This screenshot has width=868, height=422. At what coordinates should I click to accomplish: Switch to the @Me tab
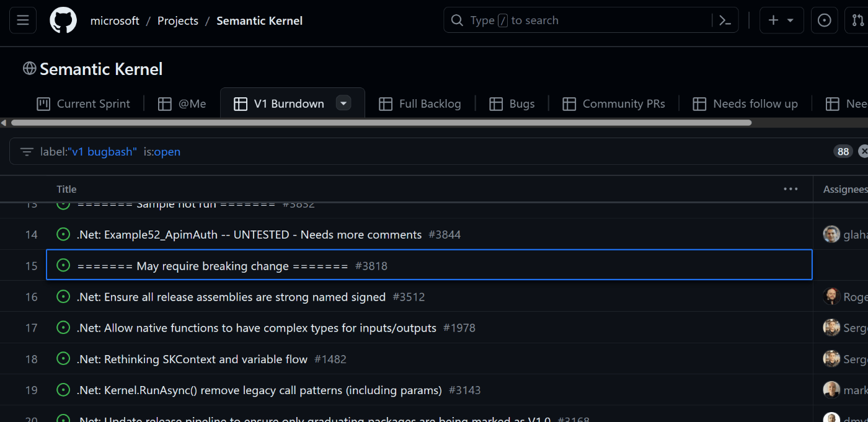click(182, 103)
